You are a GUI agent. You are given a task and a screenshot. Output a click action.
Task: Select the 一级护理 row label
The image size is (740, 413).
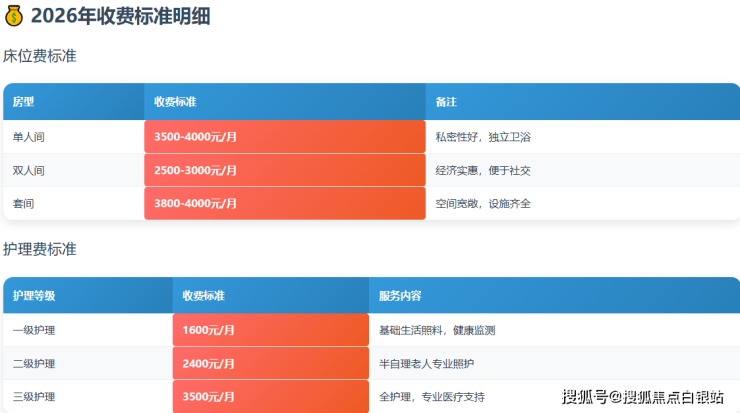click(x=34, y=330)
